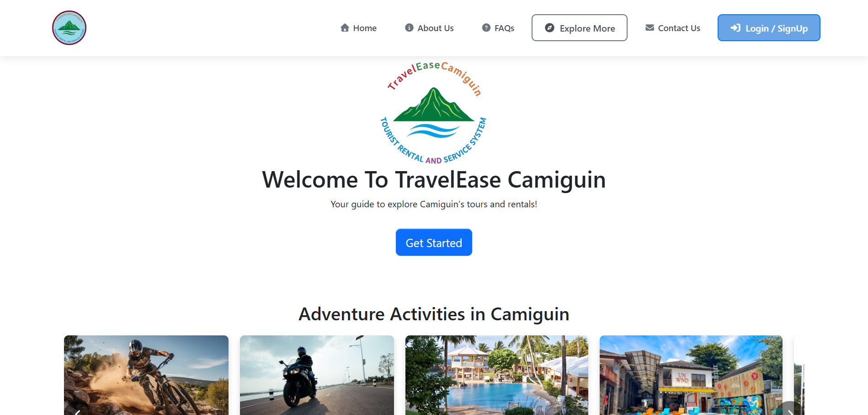Click the large TravelEase Camiguin hero logo
The image size is (868, 415).
(434, 113)
